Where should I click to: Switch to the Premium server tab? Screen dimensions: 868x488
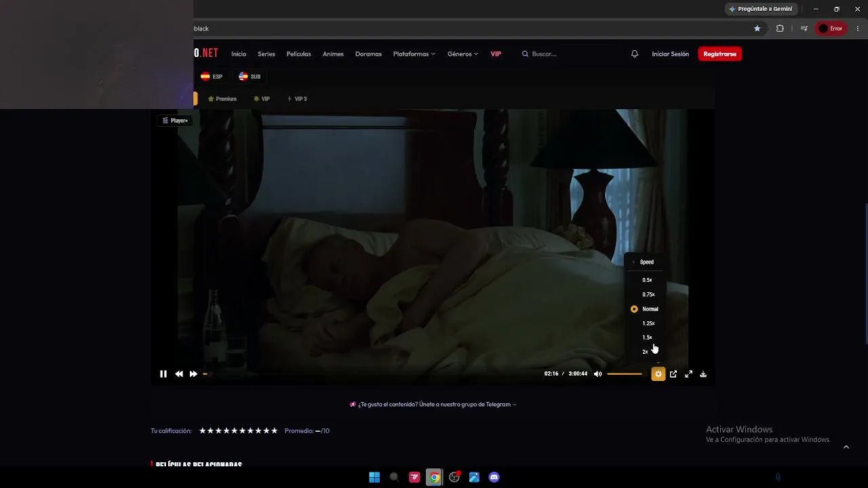pyautogui.click(x=222, y=99)
